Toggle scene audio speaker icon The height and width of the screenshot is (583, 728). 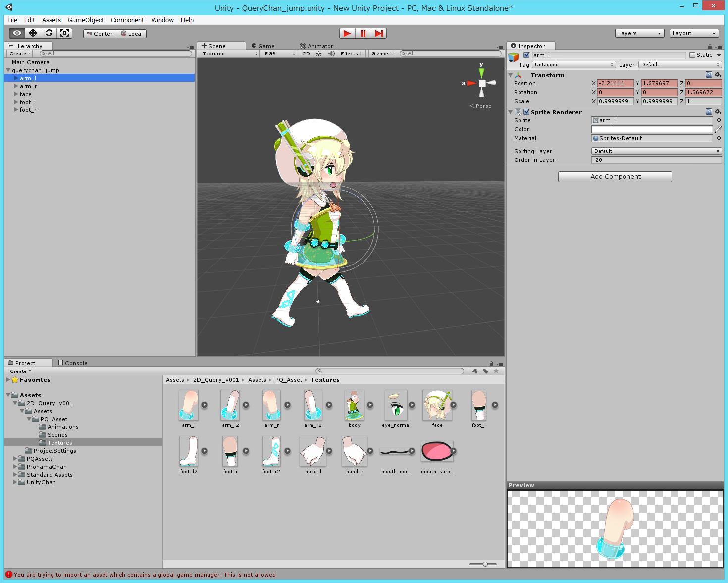coord(331,53)
